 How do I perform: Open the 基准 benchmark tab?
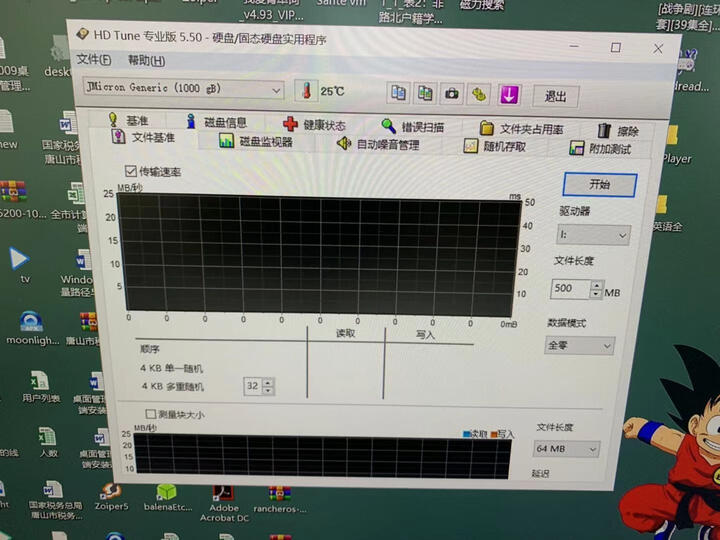(129, 120)
